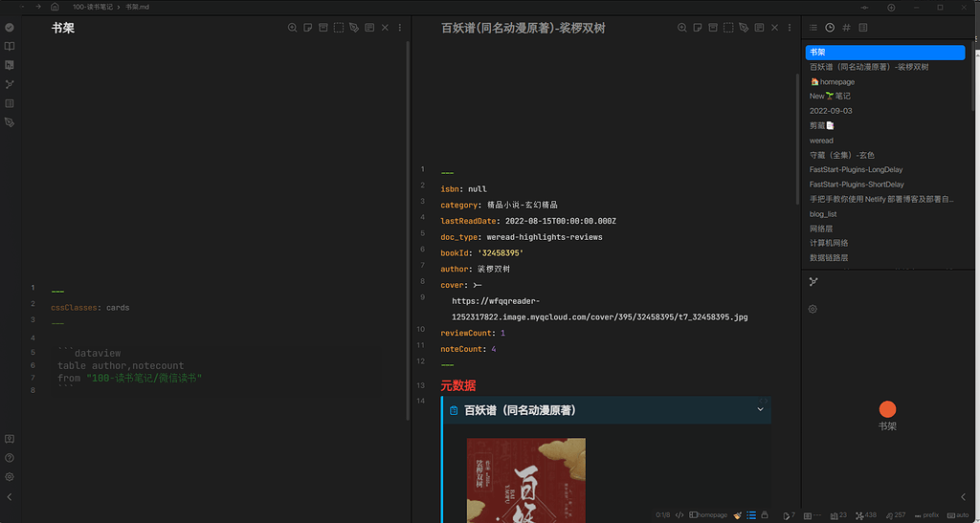Click the homepage workspace status bar item
The width and height of the screenshot is (980, 523).
click(x=709, y=515)
